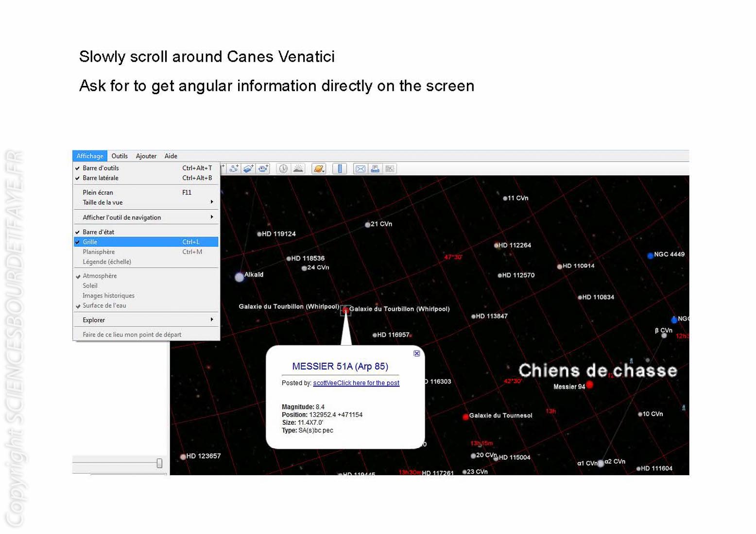Close the Messier 51A info balloon
The width and height of the screenshot is (756, 534).
pyautogui.click(x=416, y=353)
